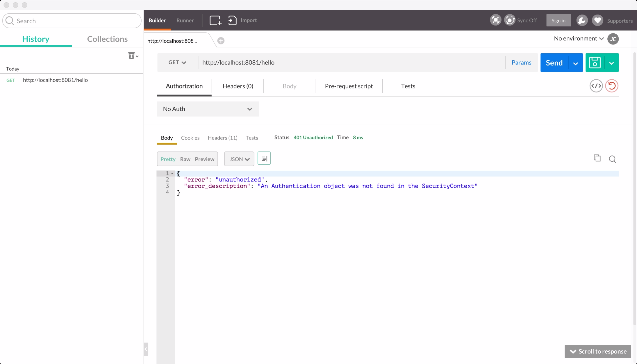Screen dimensions: 637x364
Task: Expand the No Auth type dropdown
Action: [x=208, y=109]
